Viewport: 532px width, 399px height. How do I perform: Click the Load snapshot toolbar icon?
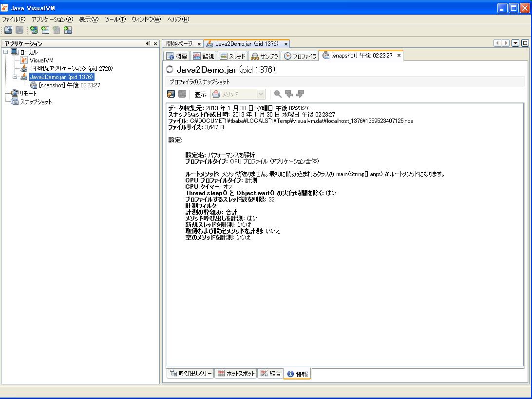tap(8, 30)
